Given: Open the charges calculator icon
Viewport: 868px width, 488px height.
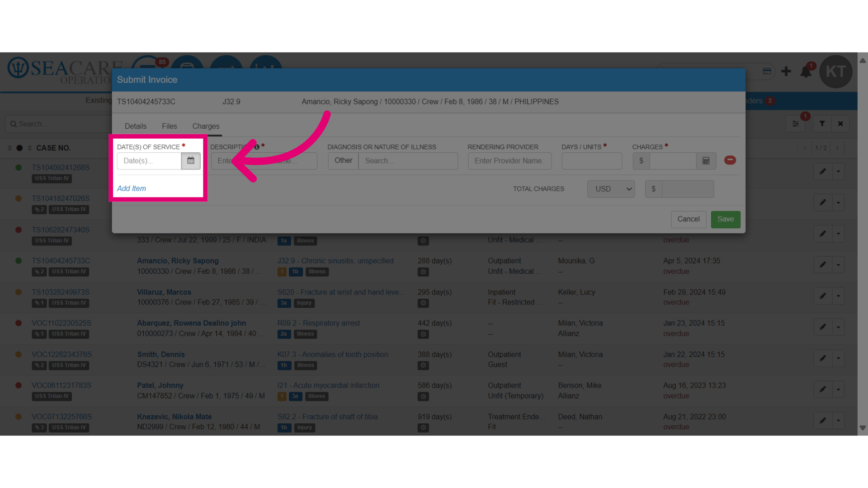Looking at the screenshot, I should pos(706,161).
